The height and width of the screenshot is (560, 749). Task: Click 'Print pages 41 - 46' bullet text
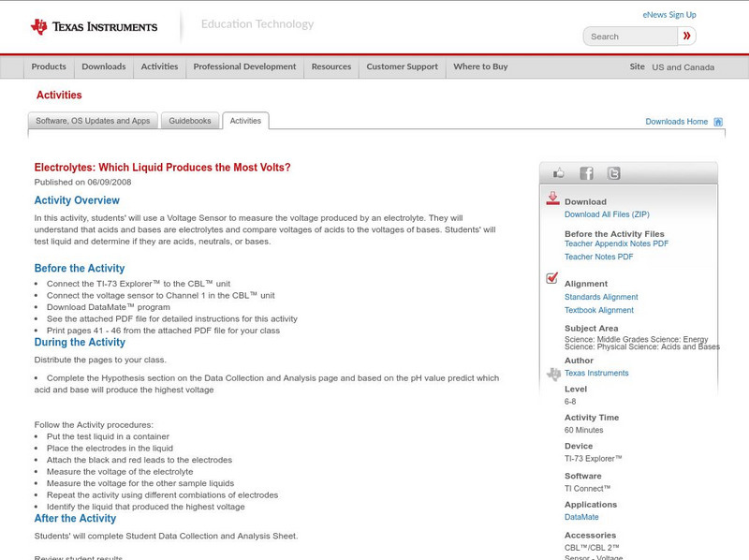point(163,331)
